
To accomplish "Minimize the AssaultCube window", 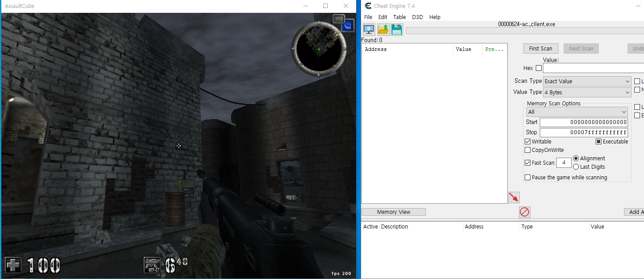I will tap(306, 6).
